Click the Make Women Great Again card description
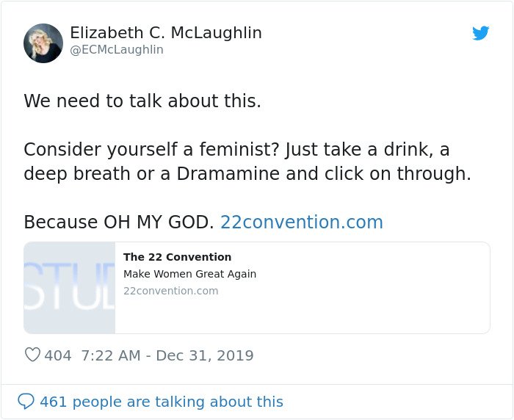The height and width of the screenshot is (420, 514). [189, 274]
